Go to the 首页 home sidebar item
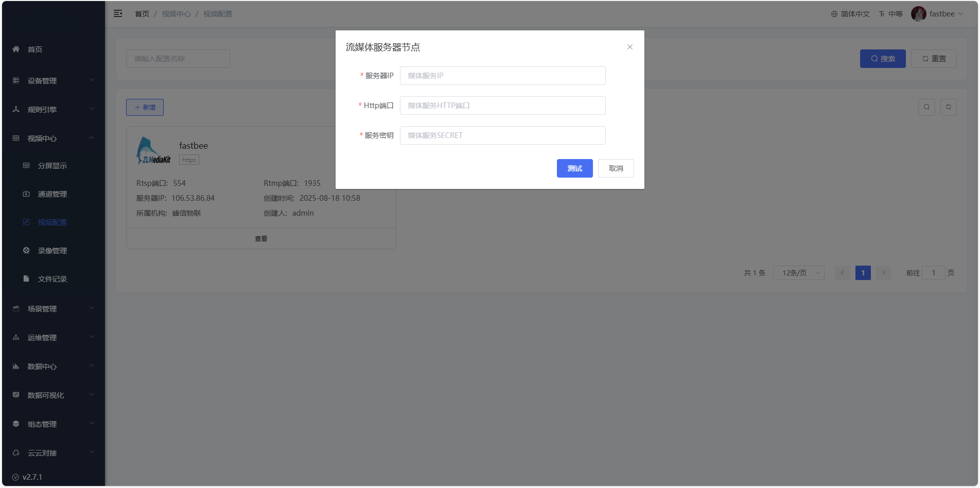The image size is (980, 488). 35,49
